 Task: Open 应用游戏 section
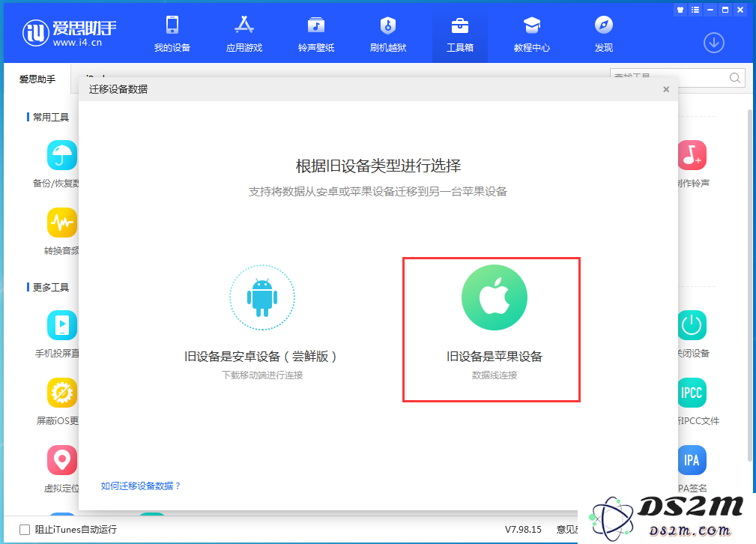coord(244,34)
